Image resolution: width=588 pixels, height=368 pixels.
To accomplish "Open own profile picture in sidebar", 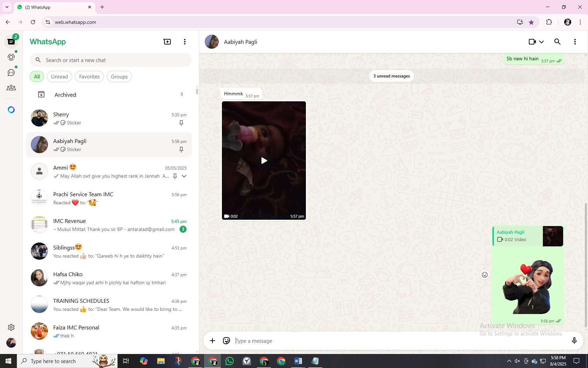I will (11, 343).
